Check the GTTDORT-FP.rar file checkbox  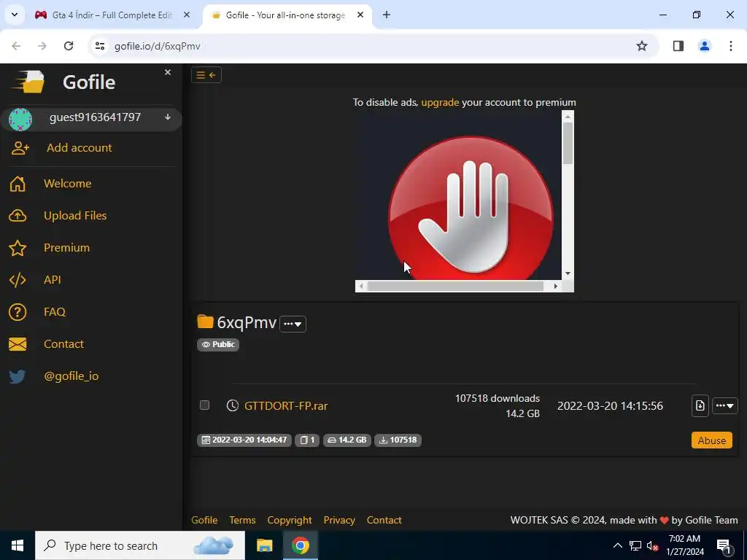tap(204, 405)
